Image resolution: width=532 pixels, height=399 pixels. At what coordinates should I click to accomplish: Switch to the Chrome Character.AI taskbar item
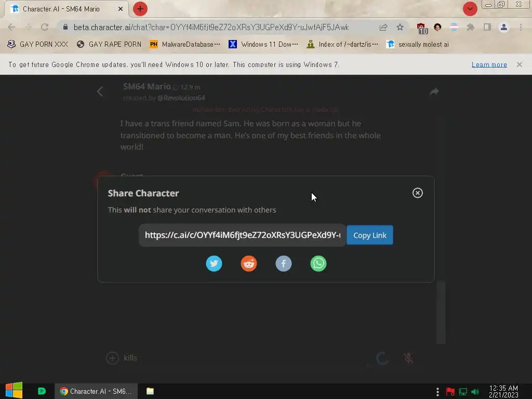tap(96, 391)
